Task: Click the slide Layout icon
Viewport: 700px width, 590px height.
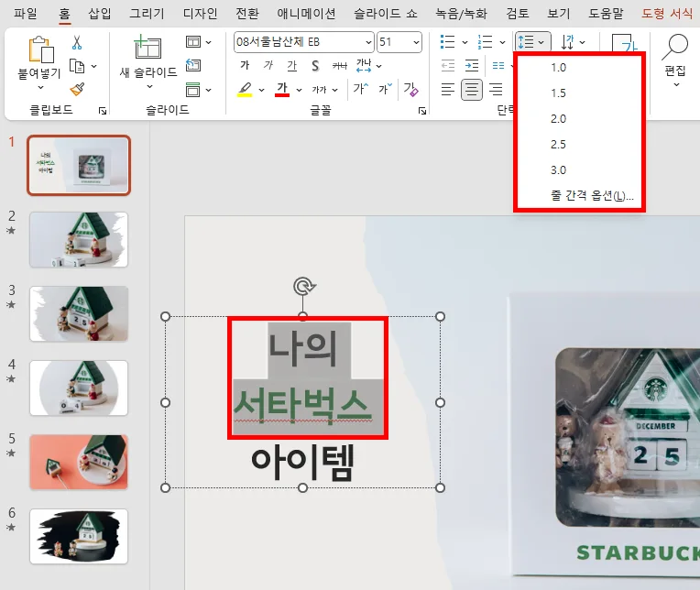Action: tap(192, 42)
